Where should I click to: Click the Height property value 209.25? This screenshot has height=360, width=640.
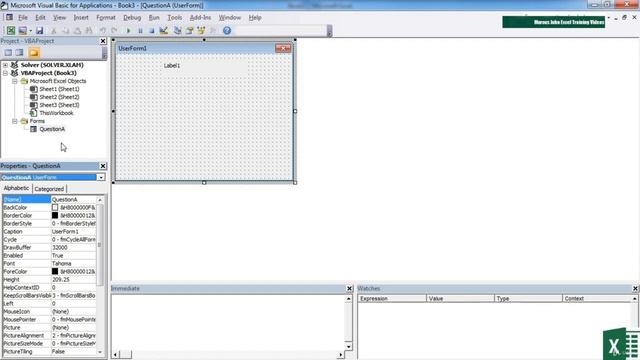click(x=73, y=280)
